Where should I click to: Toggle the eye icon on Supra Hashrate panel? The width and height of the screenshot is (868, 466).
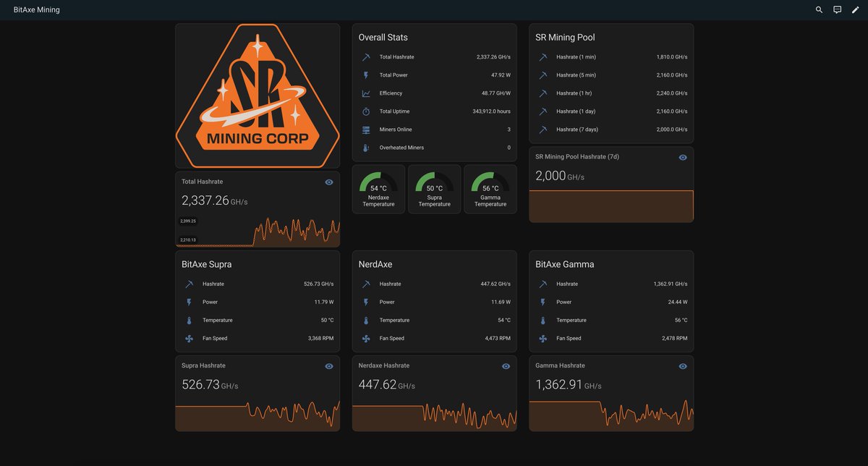coord(328,365)
